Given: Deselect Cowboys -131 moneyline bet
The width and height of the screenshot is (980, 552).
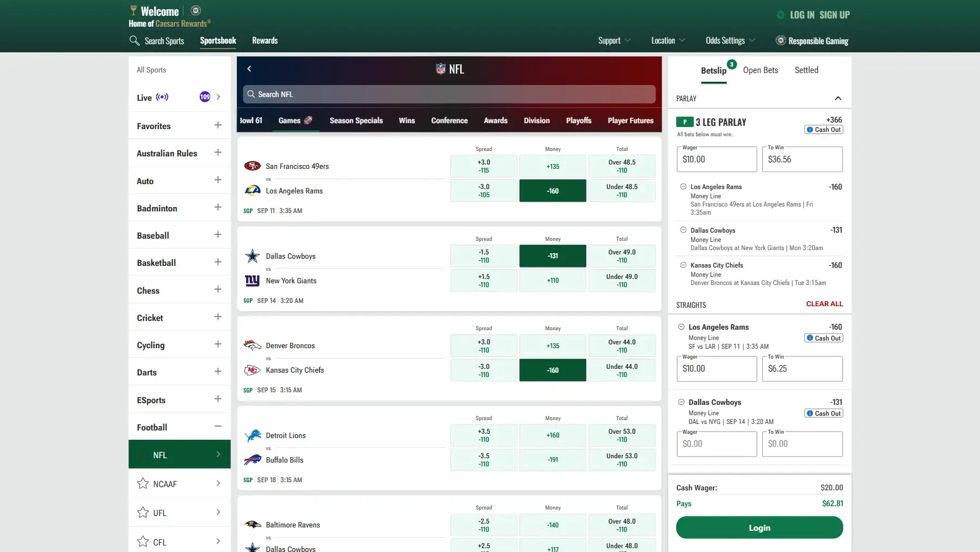Looking at the screenshot, I should 553,256.
